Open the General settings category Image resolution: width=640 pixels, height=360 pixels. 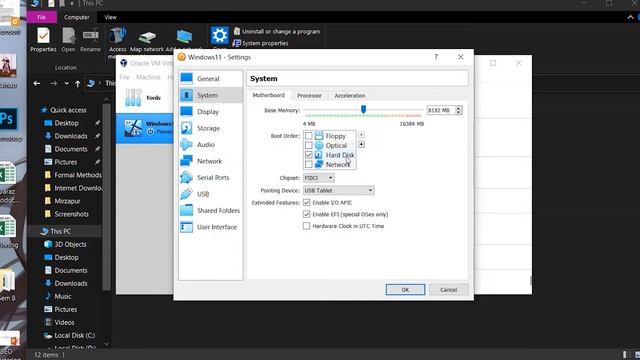210,78
